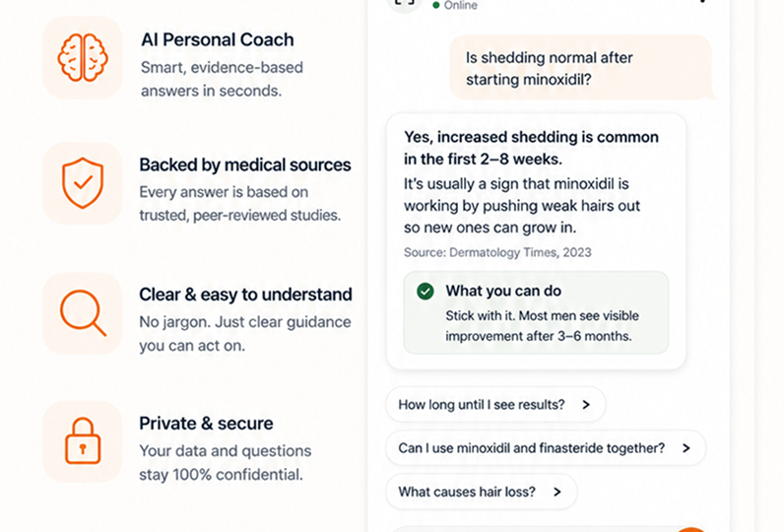Click the brain icon for AI Personal Coach
The image size is (784, 532).
[x=83, y=57]
